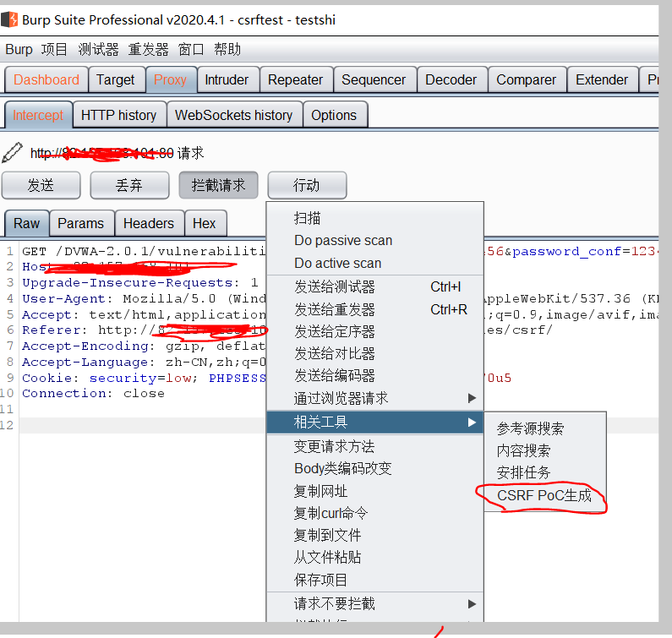Switch to the Intruder tab

pyautogui.click(x=227, y=79)
